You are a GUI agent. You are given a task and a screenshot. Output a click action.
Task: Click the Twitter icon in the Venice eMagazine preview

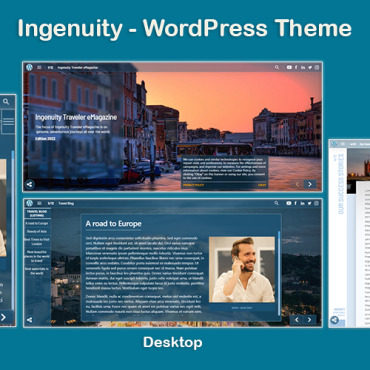click(x=310, y=67)
